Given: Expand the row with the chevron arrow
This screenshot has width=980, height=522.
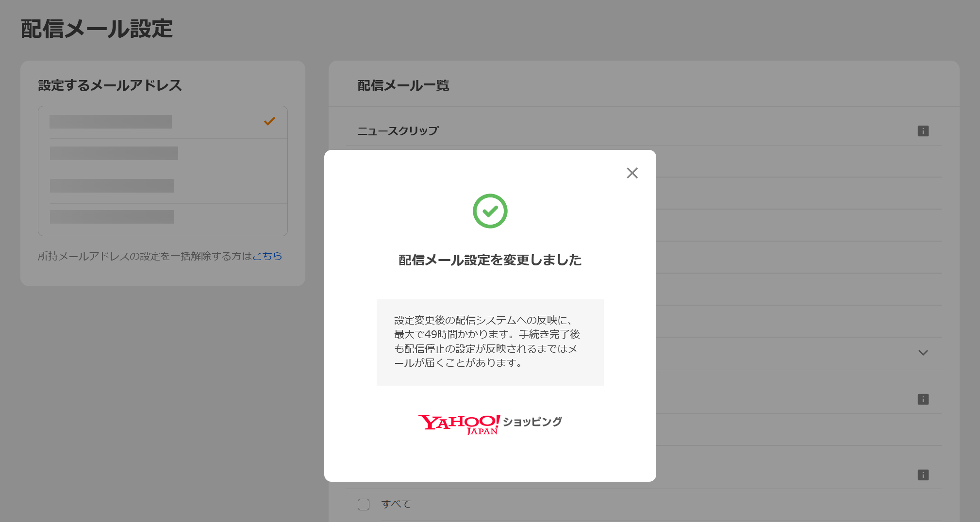Looking at the screenshot, I should (x=923, y=353).
